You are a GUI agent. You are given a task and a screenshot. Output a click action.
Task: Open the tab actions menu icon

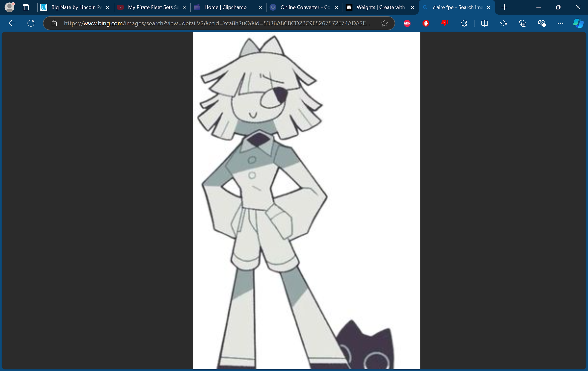pyautogui.click(x=26, y=7)
